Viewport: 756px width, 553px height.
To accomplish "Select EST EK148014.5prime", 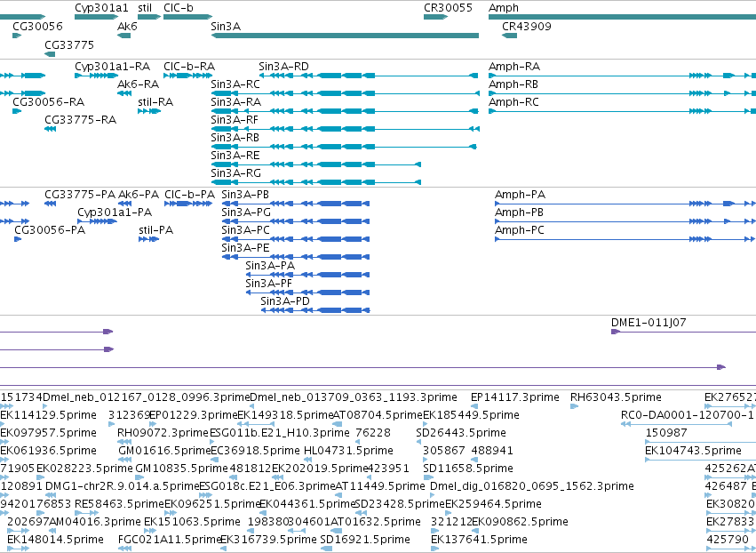I will coord(18,549).
